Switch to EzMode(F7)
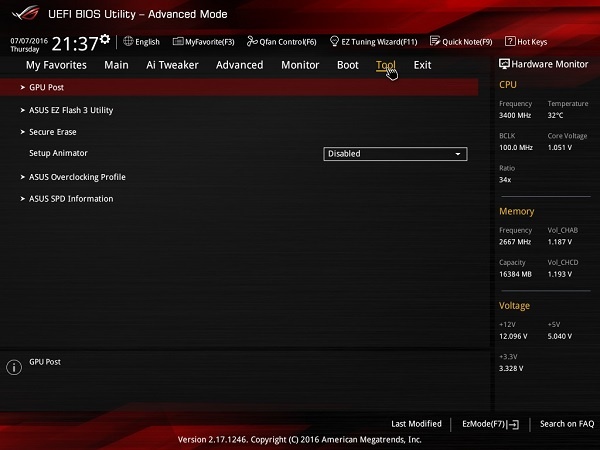 tap(484, 424)
